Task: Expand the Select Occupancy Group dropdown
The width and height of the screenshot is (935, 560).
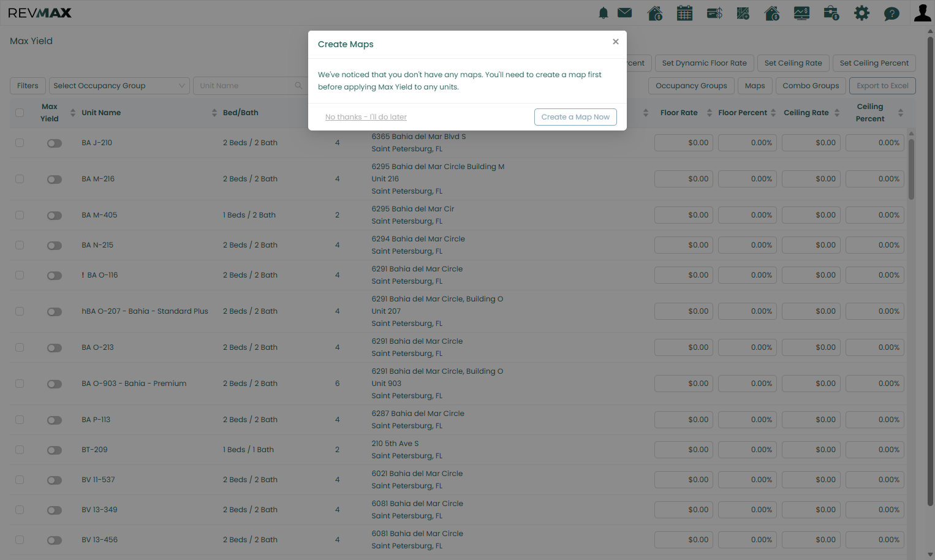Action: point(119,86)
